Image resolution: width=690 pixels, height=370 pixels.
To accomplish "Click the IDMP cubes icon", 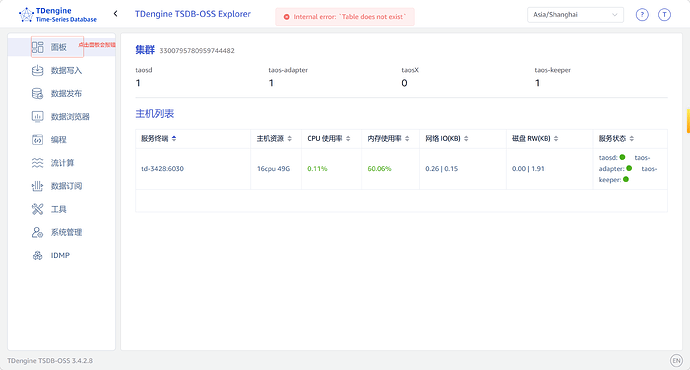I will click(x=37, y=255).
